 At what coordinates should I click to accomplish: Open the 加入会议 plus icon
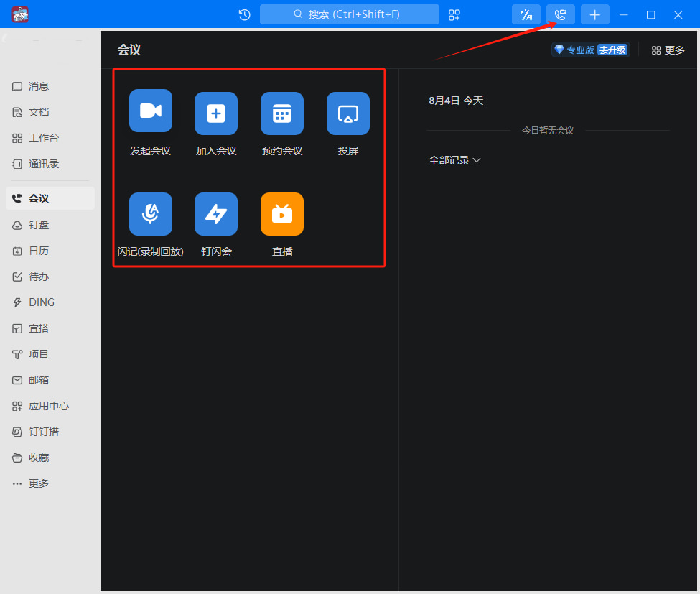pos(216,113)
